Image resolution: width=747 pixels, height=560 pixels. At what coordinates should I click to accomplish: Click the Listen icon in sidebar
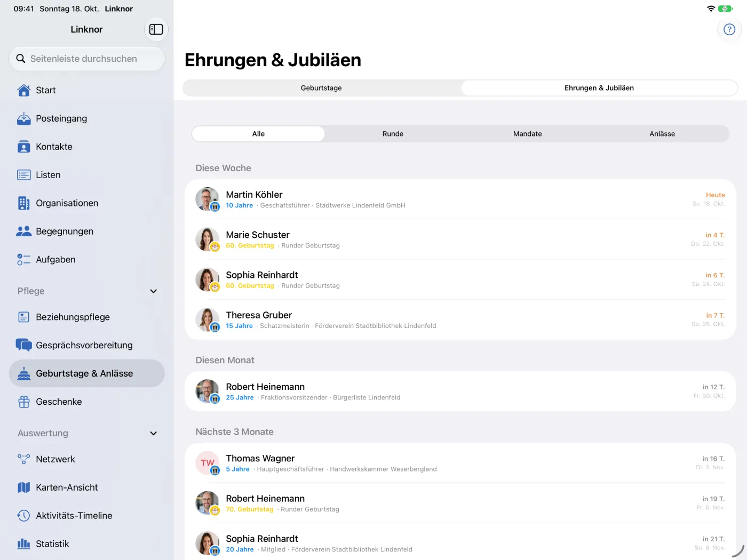click(x=24, y=175)
